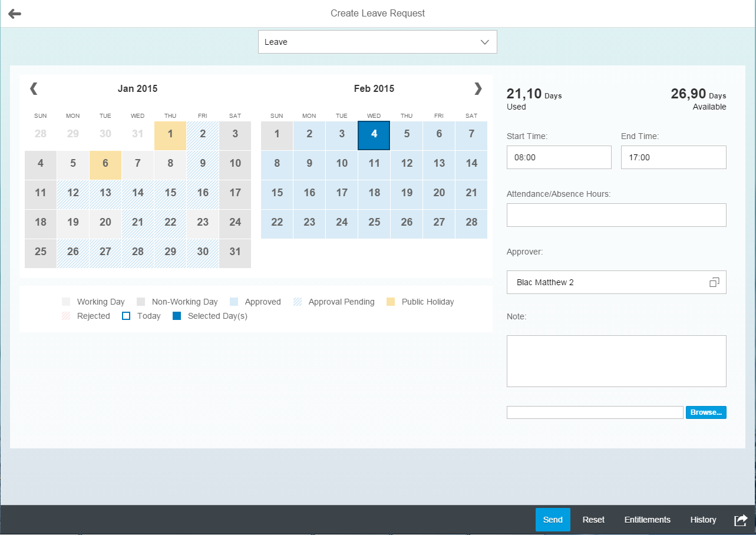Open History from the footer
The height and width of the screenshot is (535, 756).
(703, 520)
